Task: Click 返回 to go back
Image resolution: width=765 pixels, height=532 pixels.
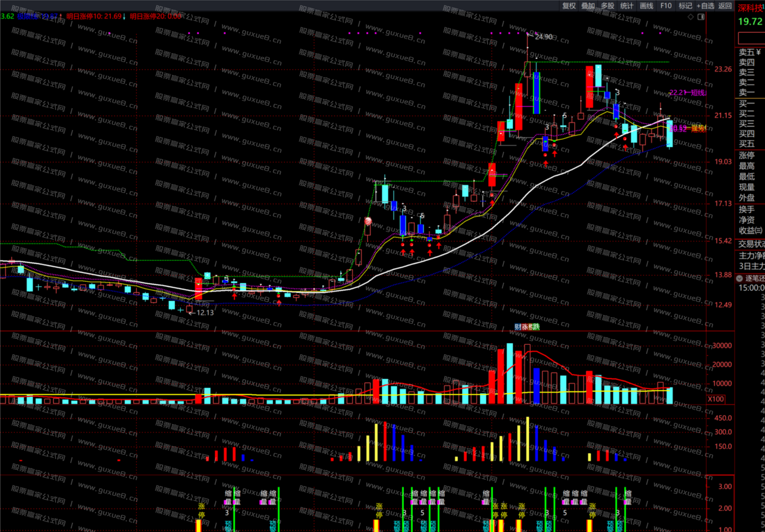Action: 725,5
